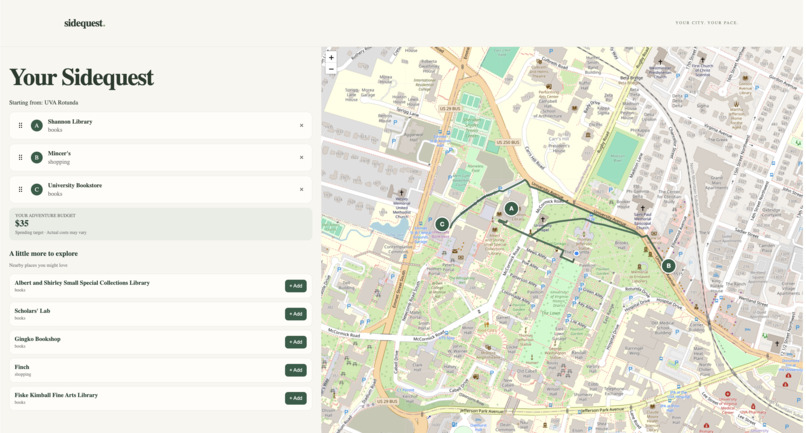Click the 'Your Sidequest' heading
Viewport: 806px width, 433px height.
pyautogui.click(x=81, y=78)
